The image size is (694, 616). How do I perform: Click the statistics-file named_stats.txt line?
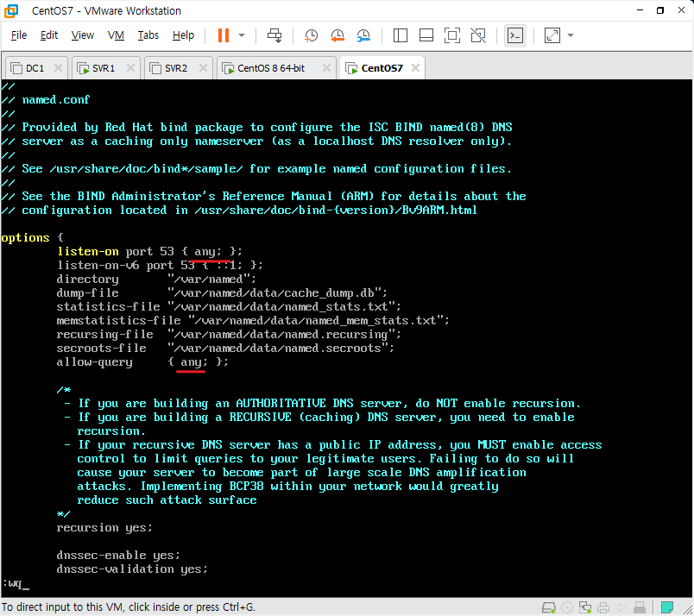click(x=229, y=306)
